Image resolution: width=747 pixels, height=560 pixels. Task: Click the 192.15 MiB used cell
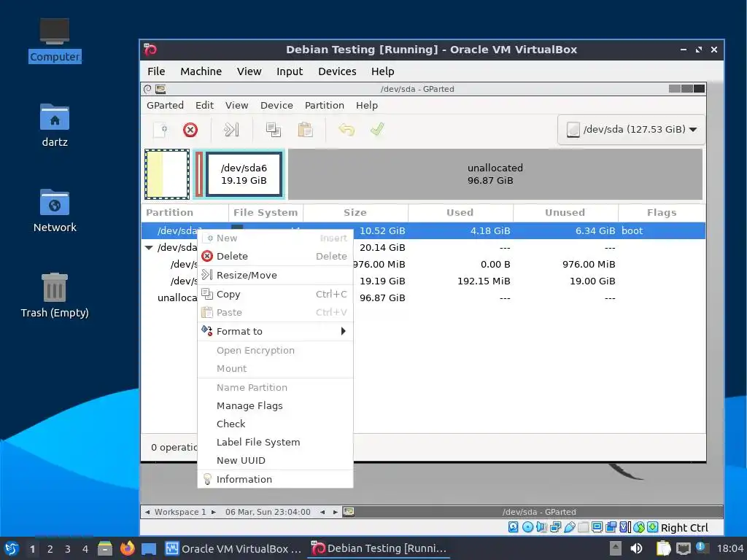pos(484,281)
